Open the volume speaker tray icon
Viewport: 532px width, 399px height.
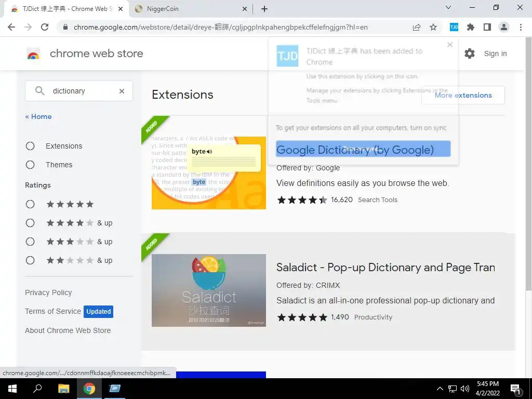tap(465, 389)
